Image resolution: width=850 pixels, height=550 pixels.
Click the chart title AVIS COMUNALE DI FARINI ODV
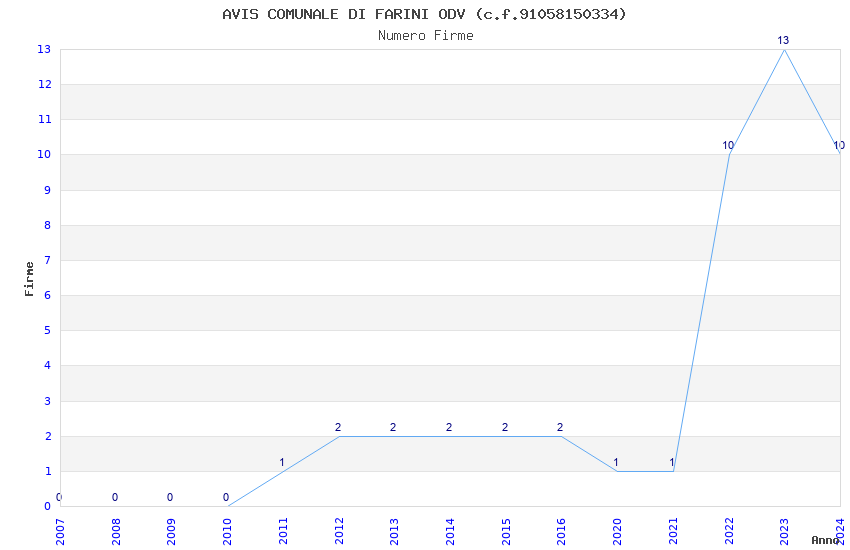point(425,14)
